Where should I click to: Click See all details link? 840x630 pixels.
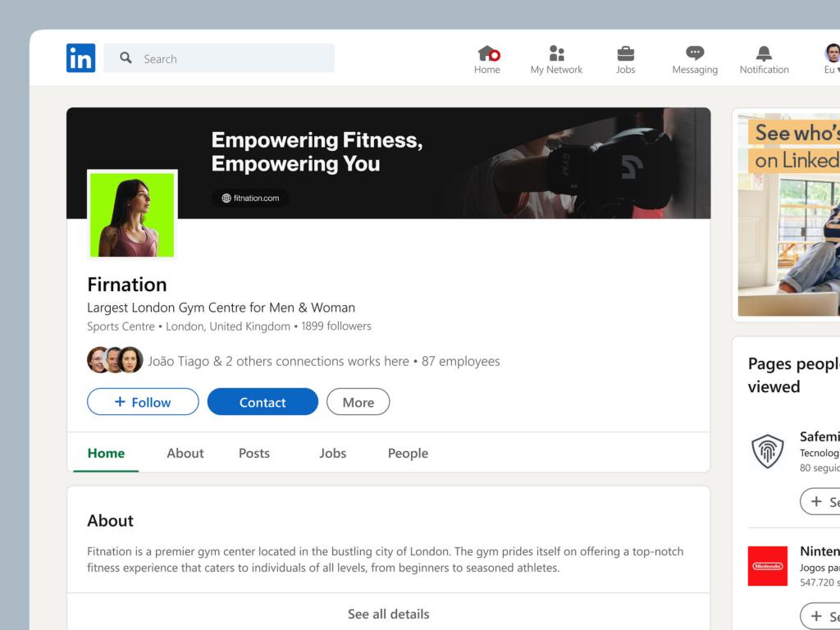pyautogui.click(x=388, y=614)
